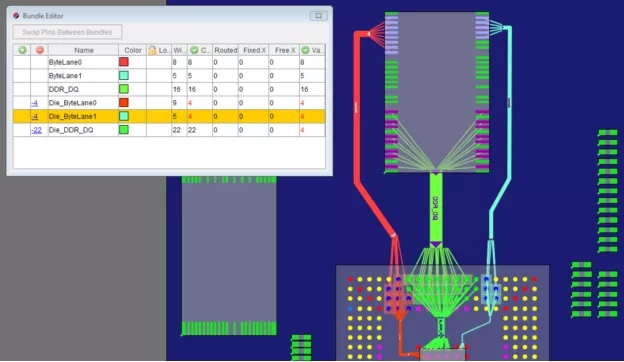The image size is (624, 362).
Task: Click the green check icon in Va column header
Action: coord(305,50)
